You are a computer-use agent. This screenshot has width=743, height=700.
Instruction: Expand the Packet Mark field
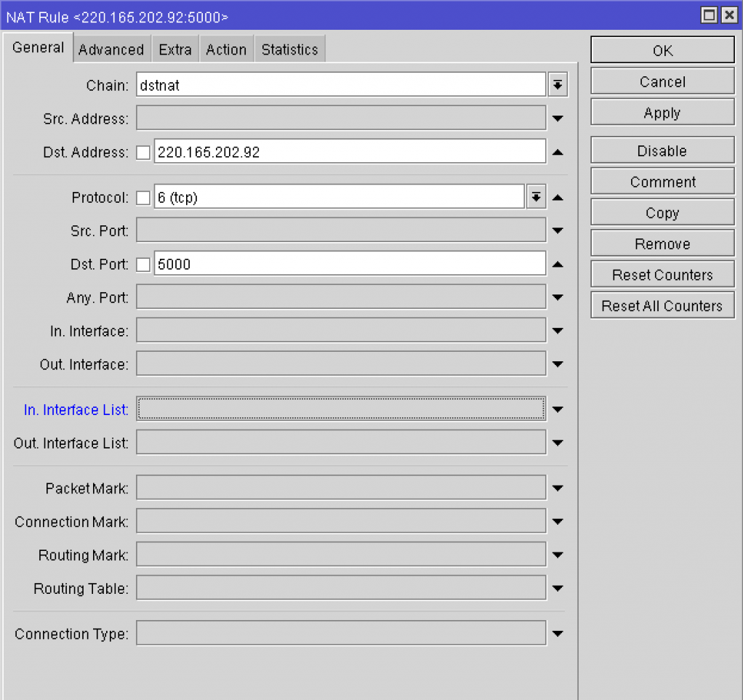click(558, 488)
